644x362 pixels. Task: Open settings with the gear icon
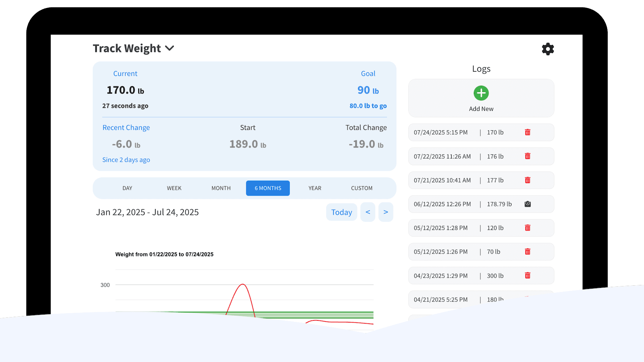click(x=548, y=49)
